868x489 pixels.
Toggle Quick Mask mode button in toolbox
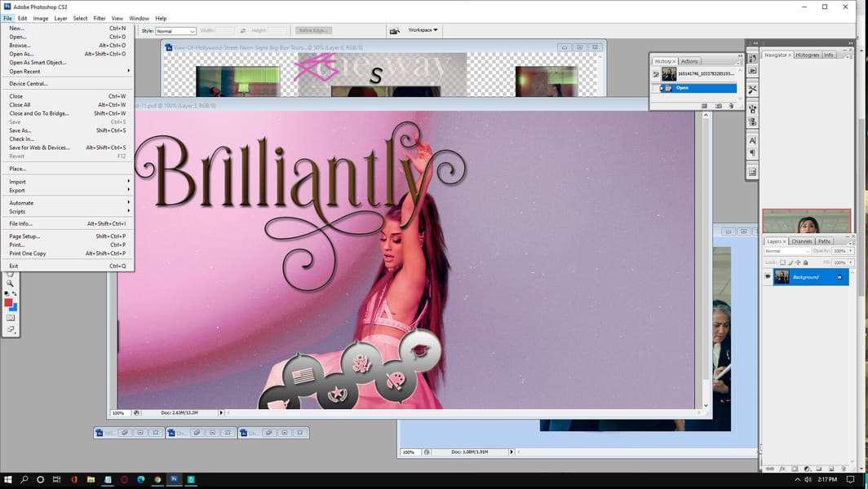click(11, 318)
